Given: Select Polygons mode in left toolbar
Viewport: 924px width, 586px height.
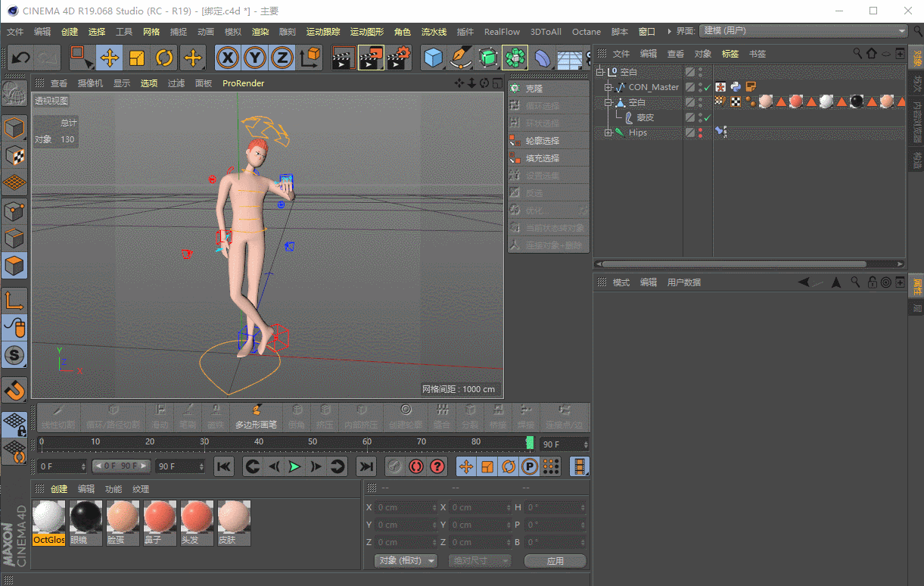Looking at the screenshot, I should (14, 266).
